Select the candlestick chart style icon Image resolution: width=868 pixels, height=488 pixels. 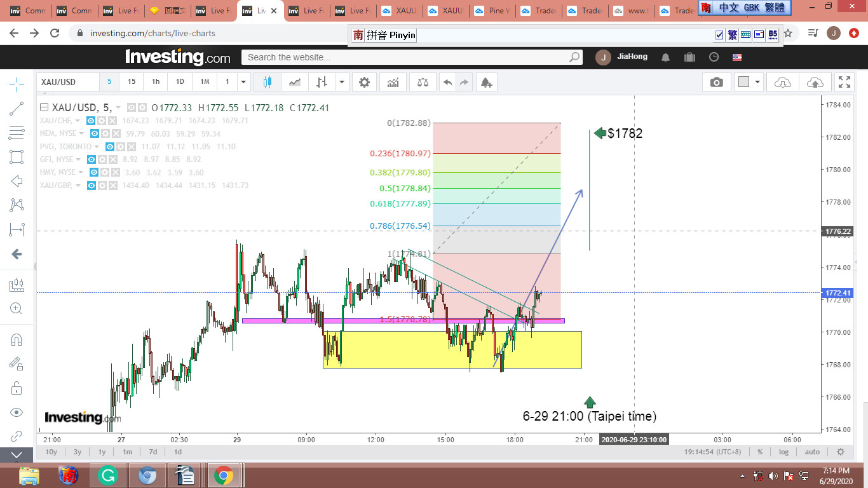267,82
